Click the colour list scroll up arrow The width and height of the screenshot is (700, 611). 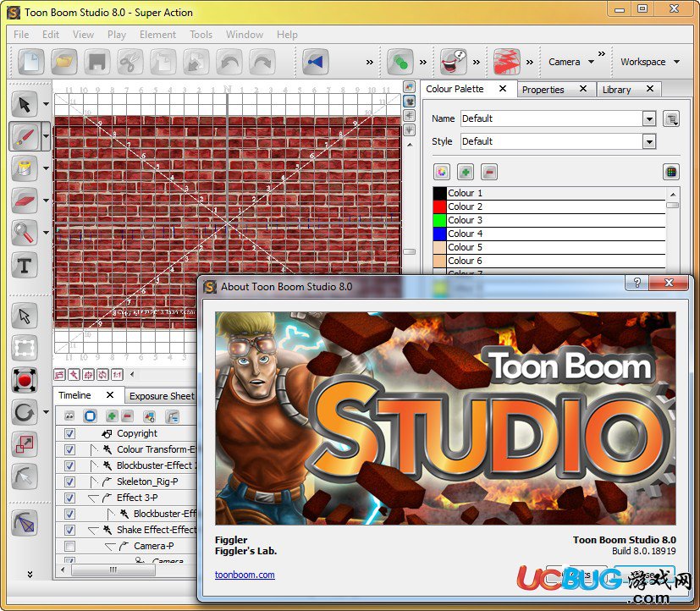(x=673, y=194)
